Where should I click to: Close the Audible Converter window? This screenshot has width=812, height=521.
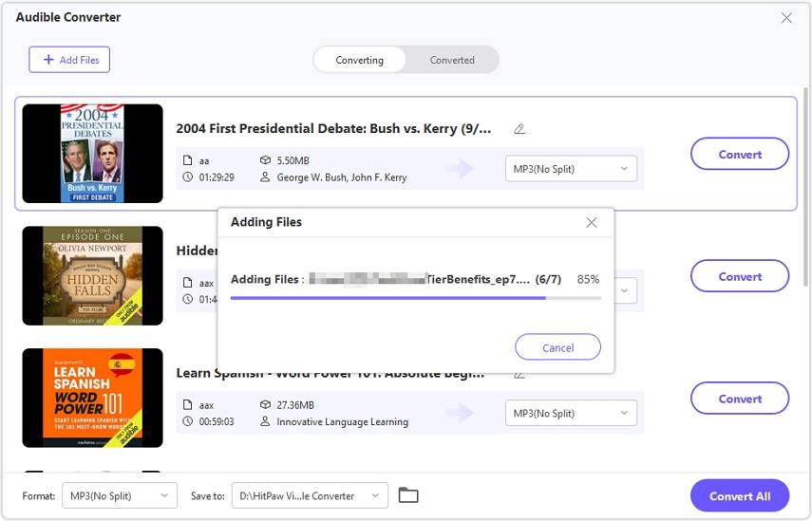pos(786,18)
